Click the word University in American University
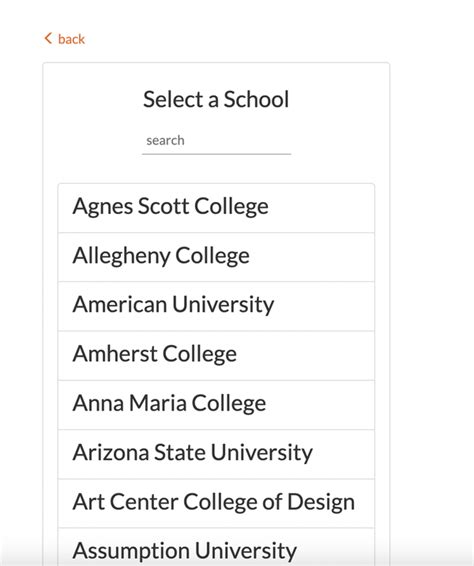 pyautogui.click(x=223, y=305)
